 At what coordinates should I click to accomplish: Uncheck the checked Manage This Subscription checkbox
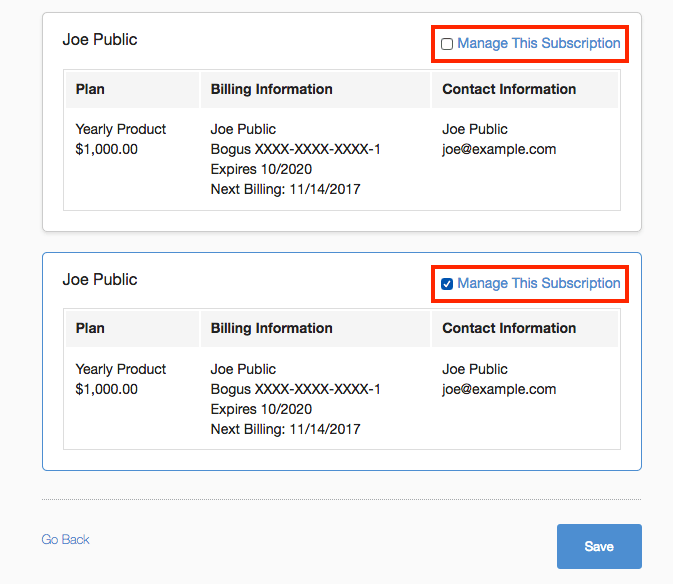tap(447, 284)
